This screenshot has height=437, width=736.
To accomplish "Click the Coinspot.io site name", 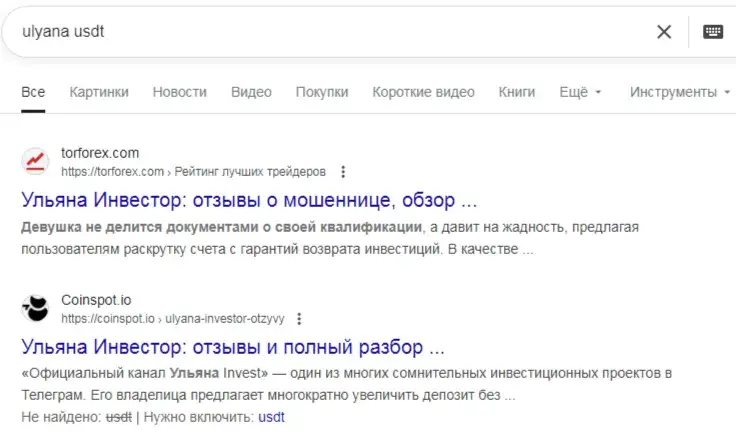I will tap(96, 300).
